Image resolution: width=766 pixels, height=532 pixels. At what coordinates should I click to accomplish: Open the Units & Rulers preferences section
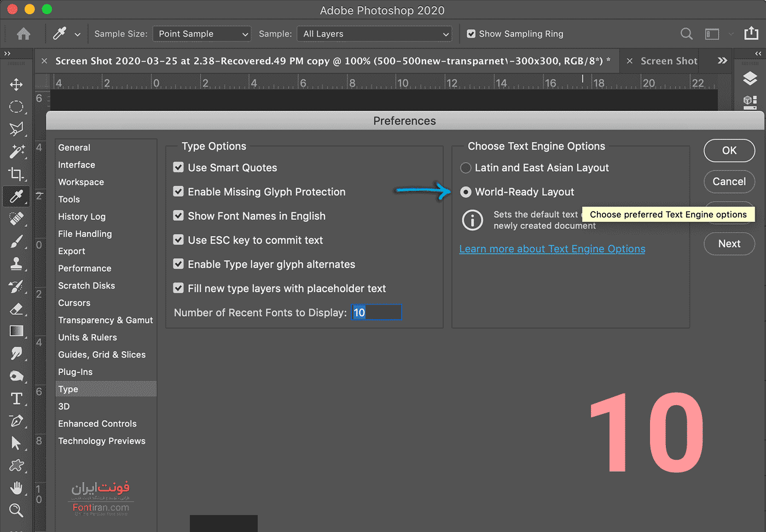[x=88, y=337]
